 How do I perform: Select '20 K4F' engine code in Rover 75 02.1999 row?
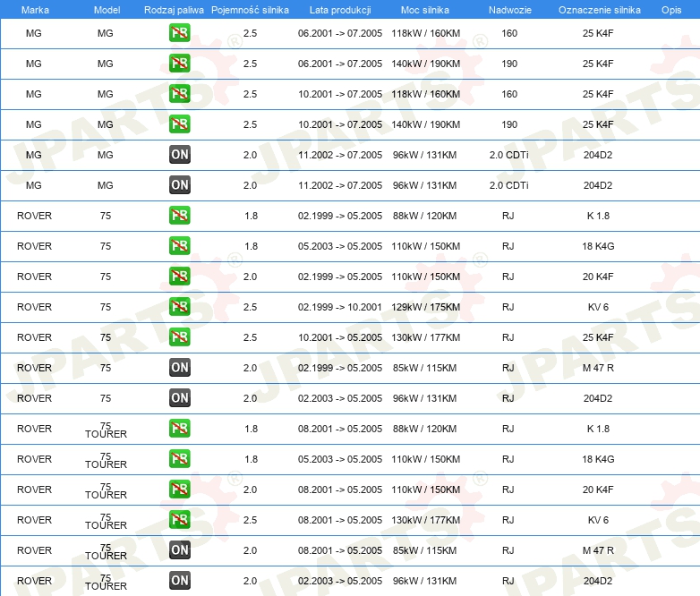(x=598, y=277)
